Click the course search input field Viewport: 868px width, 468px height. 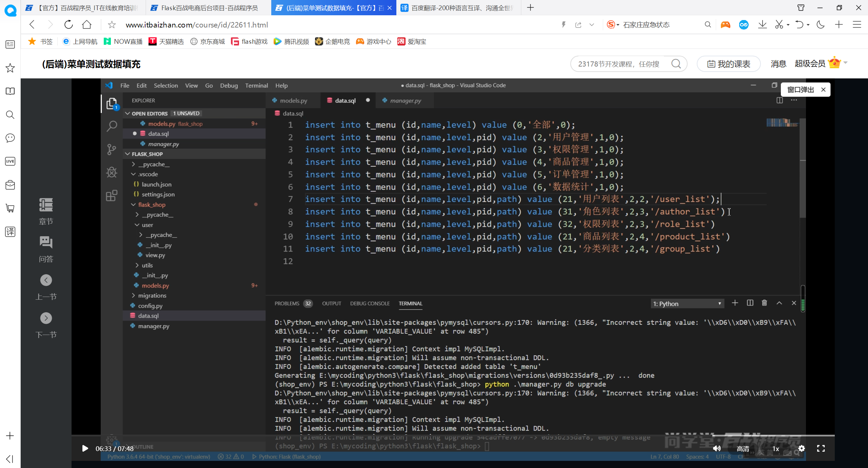[619, 64]
